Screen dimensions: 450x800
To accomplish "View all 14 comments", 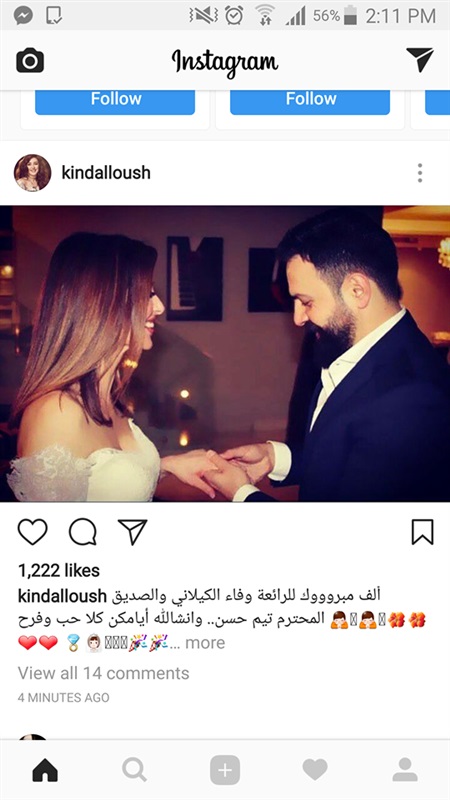I will click(104, 673).
